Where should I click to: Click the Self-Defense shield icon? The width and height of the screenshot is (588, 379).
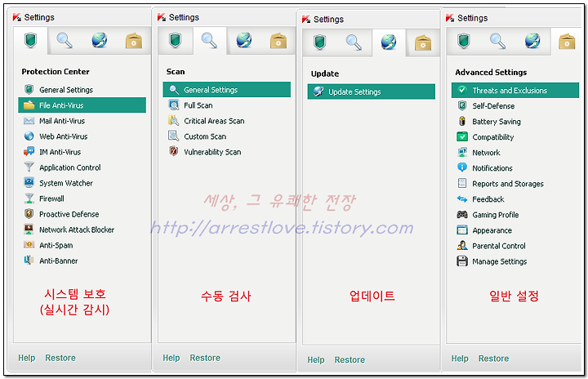coord(462,105)
